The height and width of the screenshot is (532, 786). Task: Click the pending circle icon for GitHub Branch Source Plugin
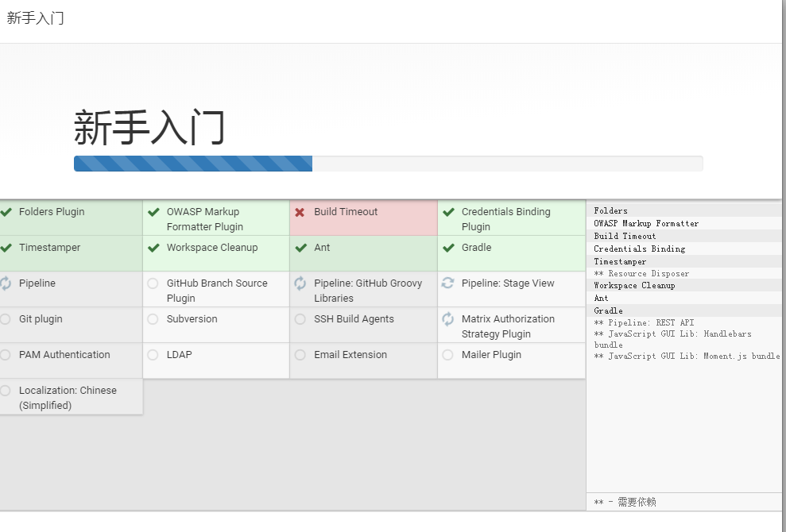(x=153, y=283)
